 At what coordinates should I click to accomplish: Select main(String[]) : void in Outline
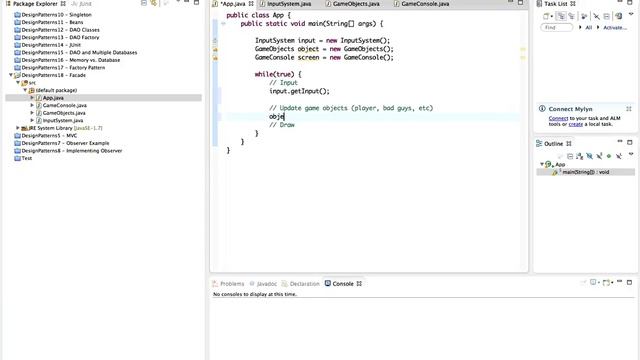point(586,172)
